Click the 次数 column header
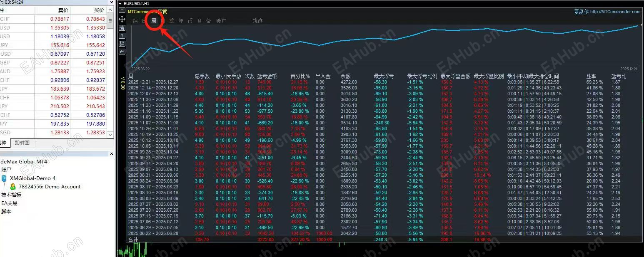 point(250,77)
